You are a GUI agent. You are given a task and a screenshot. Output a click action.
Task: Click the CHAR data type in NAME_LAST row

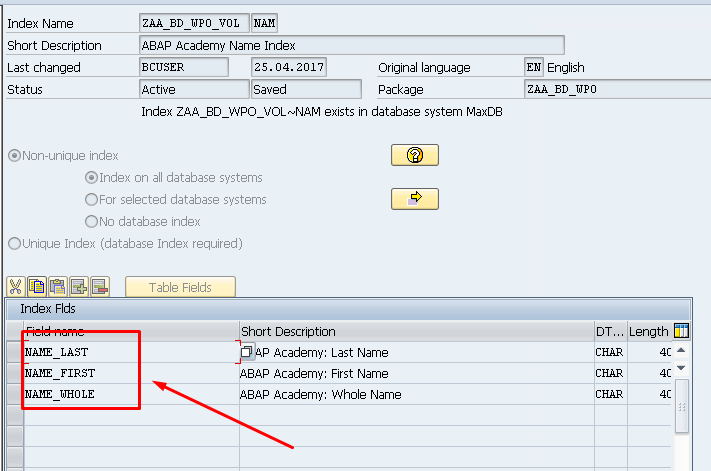(x=611, y=352)
